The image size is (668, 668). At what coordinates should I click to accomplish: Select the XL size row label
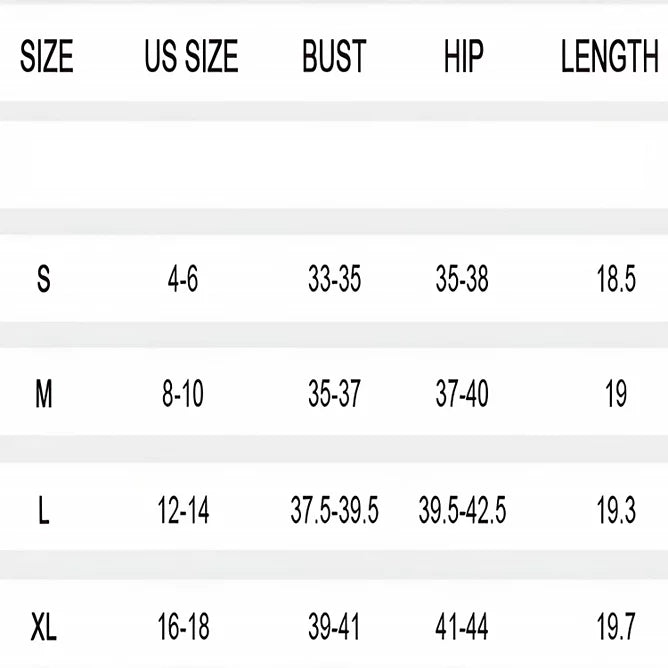[x=43, y=627]
